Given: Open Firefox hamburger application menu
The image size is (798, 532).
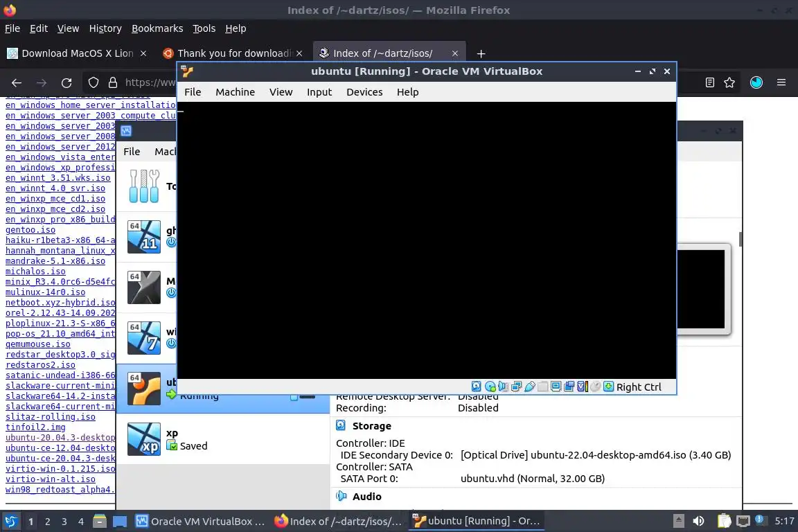Looking at the screenshot, I should (781, 82).
